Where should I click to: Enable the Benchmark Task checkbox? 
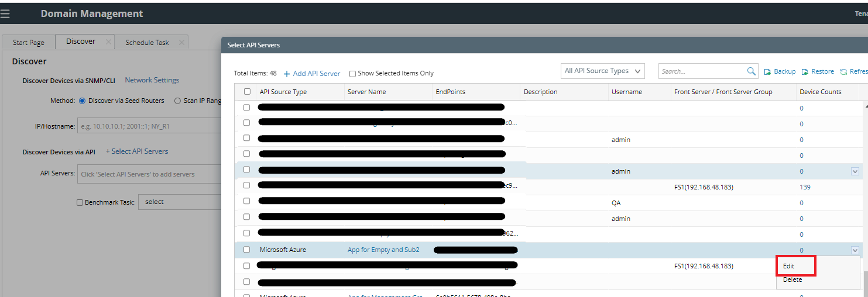coord(80,202)
